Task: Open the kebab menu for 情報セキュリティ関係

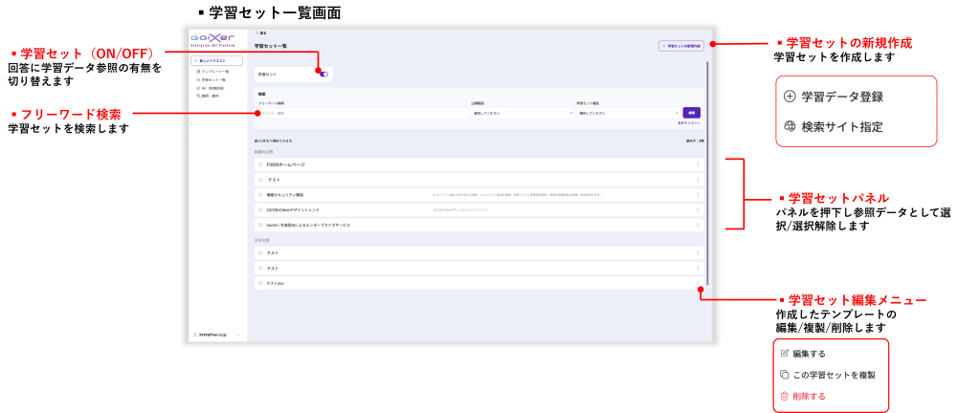Action: (x=698, y=195)
